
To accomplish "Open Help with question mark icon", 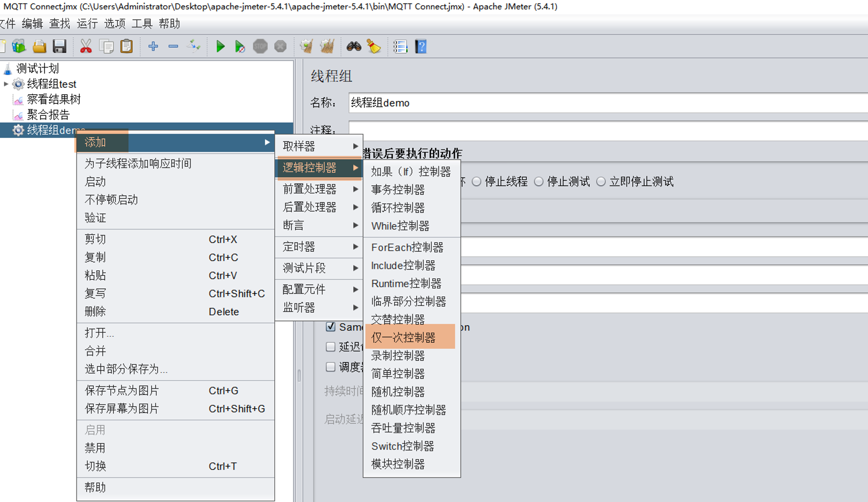I will 421,46.
